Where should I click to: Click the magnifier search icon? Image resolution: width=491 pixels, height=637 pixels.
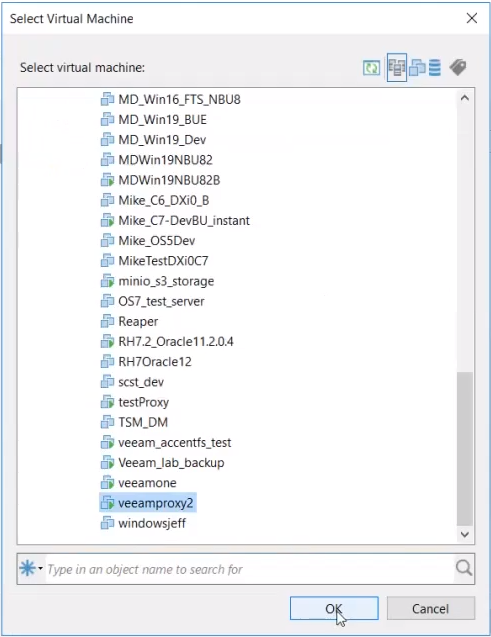(463, 568)
